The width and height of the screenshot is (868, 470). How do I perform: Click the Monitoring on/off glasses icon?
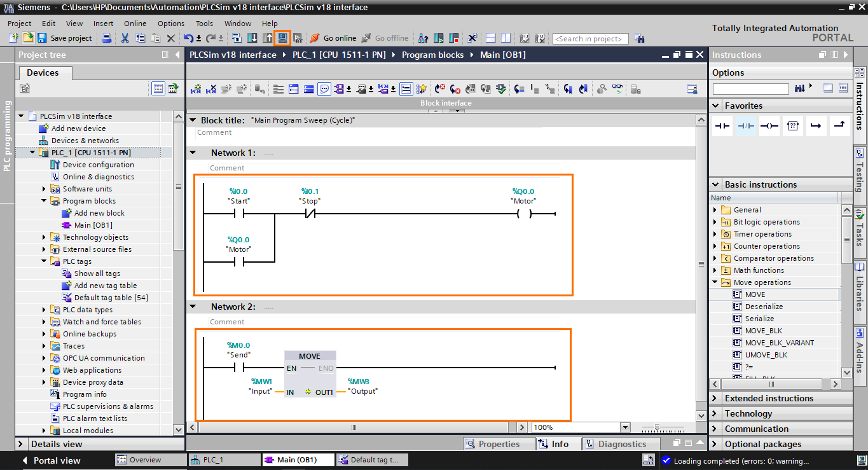tap(617, 89)
